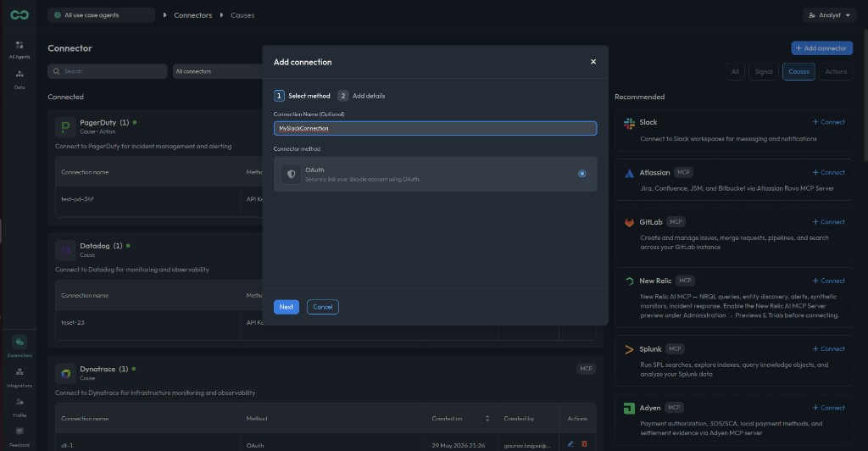Click Cancel in Add connection dialog
The height and width of the screenshot is (451, 868).
tap(323, 307)
